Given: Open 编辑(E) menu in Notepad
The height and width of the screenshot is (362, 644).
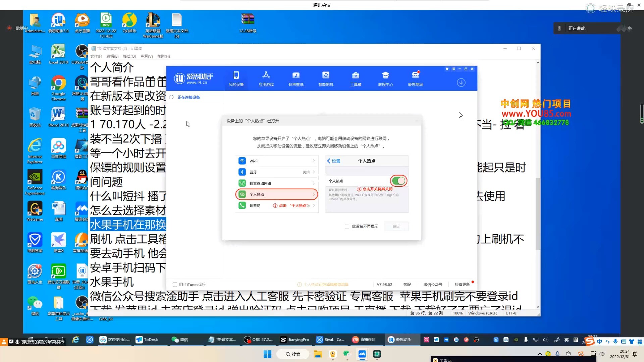Looking at the screenshot, I should pos(112,56).
